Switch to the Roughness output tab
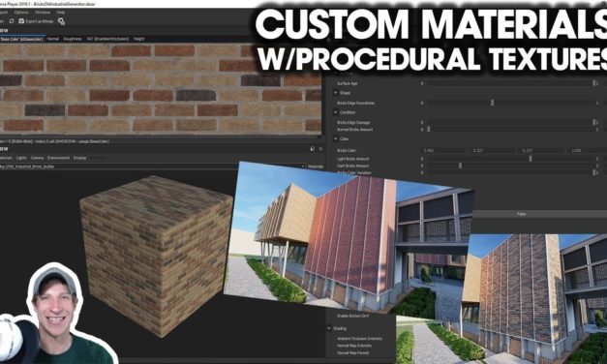This screenshot has width=607, height=364. click(x=73, y=39)
